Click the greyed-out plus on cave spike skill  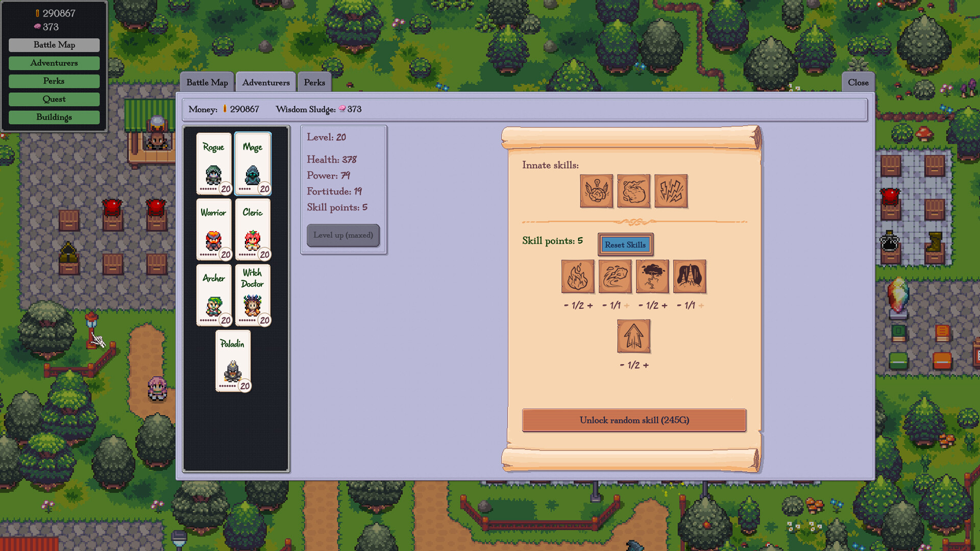(x=701, y=306)
